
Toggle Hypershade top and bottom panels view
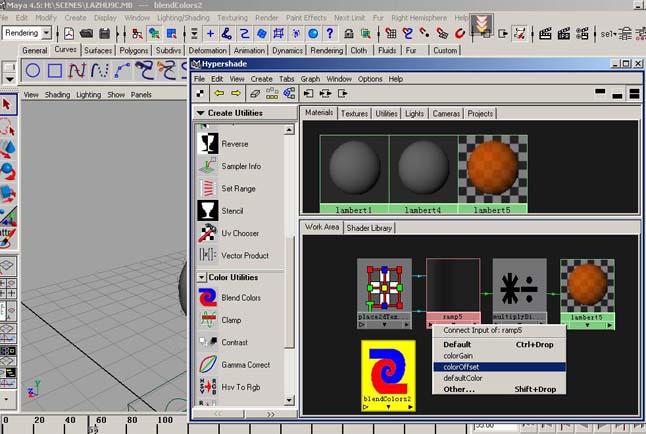634,94
